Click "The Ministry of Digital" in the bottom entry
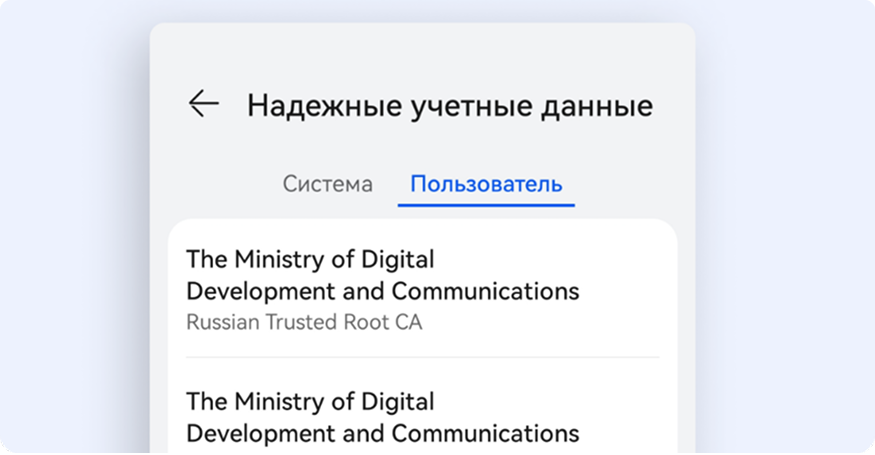 point(310,402)
